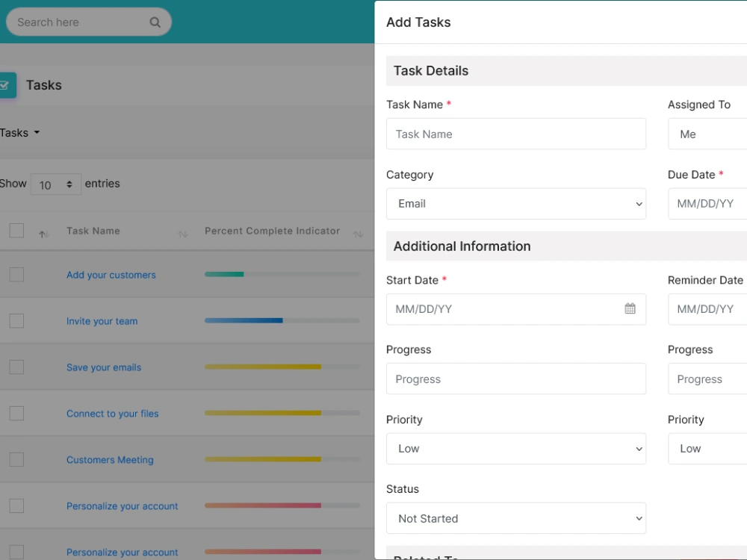Click the right-side Progress input field
Image resolution: width=747 pixels, height=560 pixels.
(x=707, y=379)
